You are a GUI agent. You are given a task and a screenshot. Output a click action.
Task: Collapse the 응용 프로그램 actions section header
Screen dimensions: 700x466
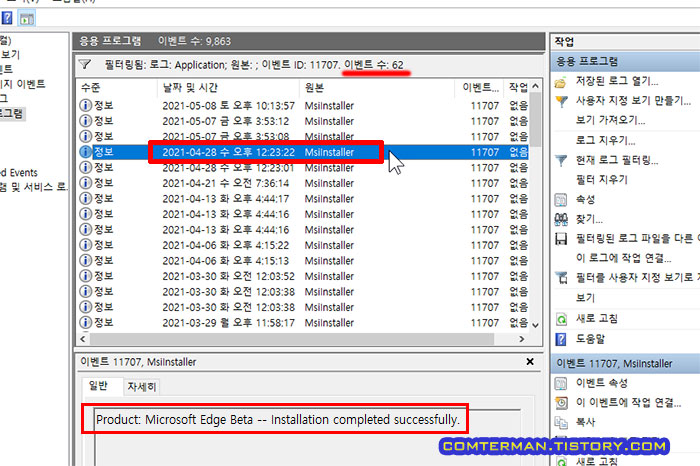pyautogui.click(x=625, y=61)
